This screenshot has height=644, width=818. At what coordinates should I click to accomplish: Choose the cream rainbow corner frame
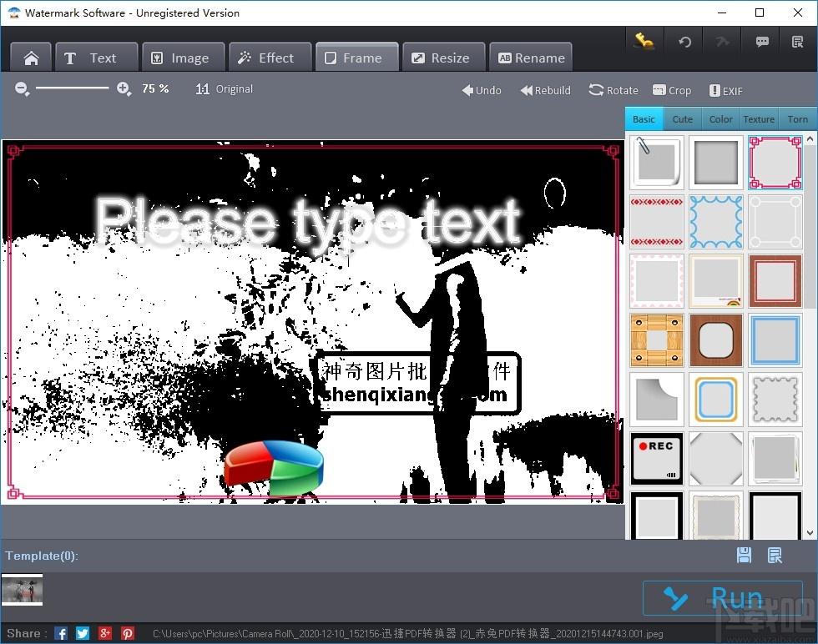point(716,280)
